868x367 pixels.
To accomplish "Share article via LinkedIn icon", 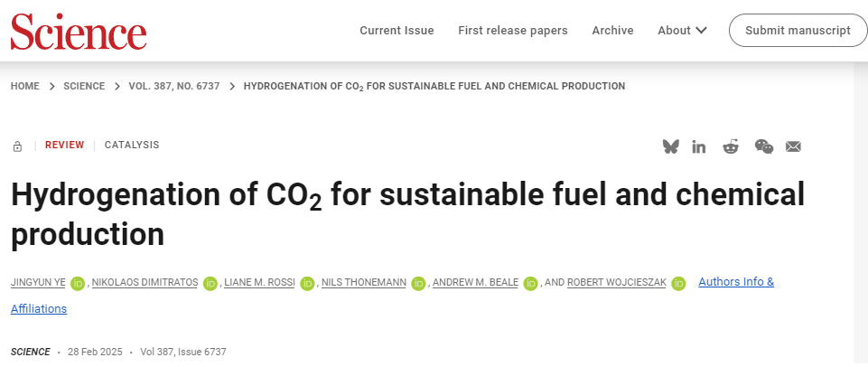I will [x=698, y=146].
